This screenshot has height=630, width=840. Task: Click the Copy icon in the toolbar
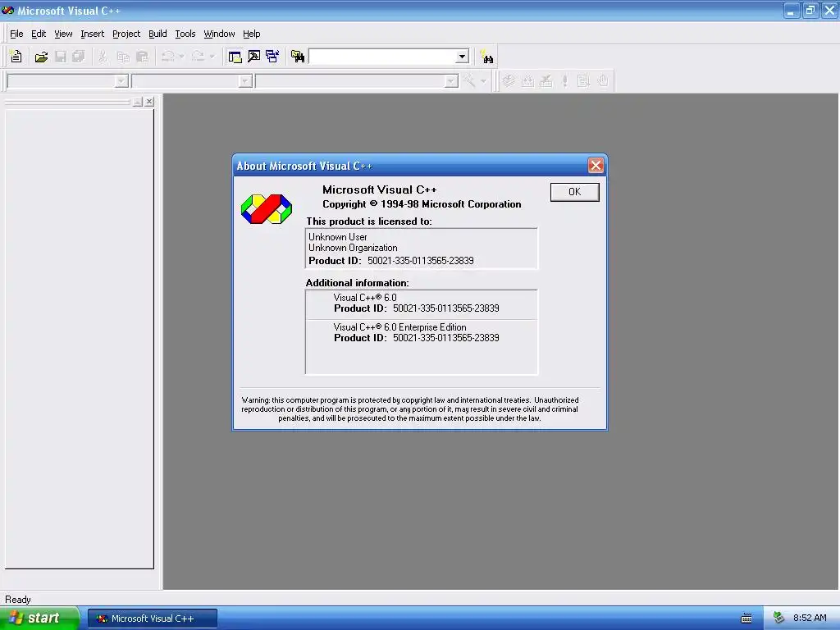pyautogui.click(x=123, y=57)
